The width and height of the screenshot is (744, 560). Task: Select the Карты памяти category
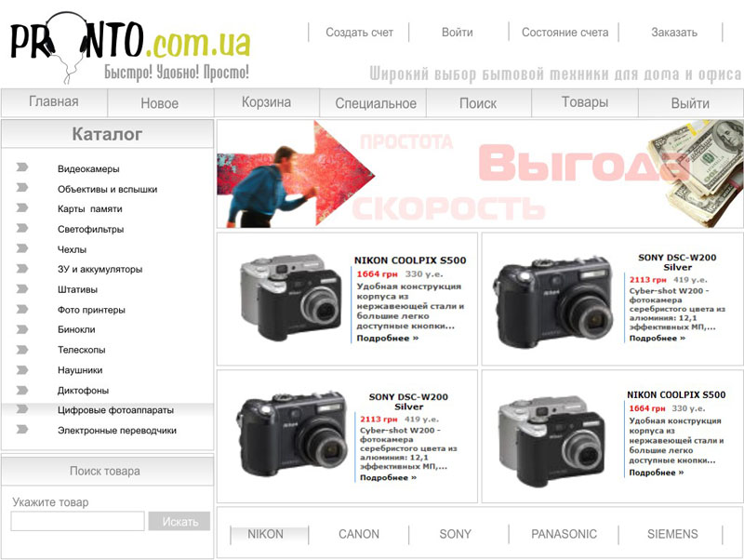tap(89, 208)
